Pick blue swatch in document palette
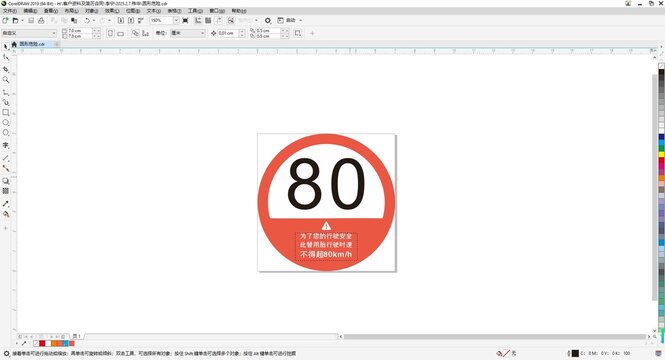This screenshot has width=665, height=360. coord(66,343)
